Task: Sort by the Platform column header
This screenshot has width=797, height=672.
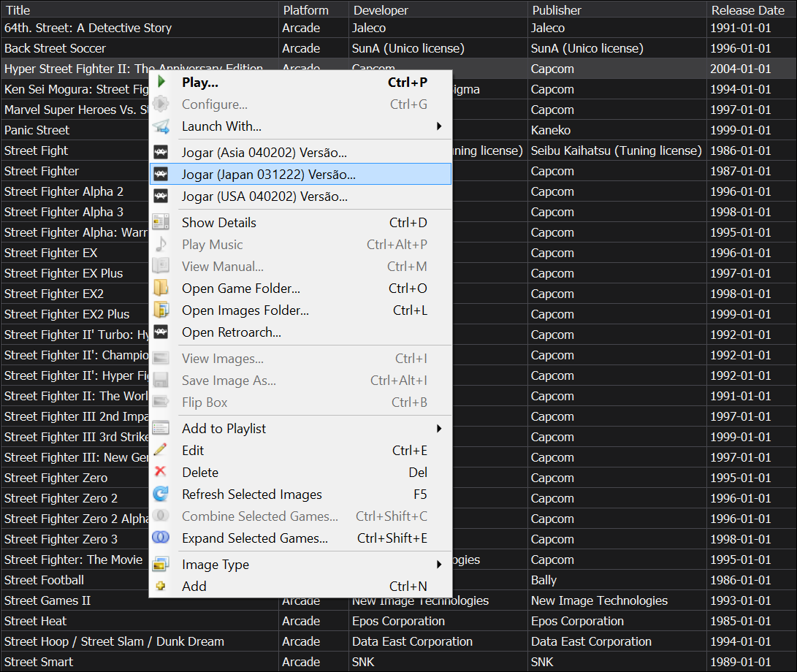Action: [x=313, y=9]
